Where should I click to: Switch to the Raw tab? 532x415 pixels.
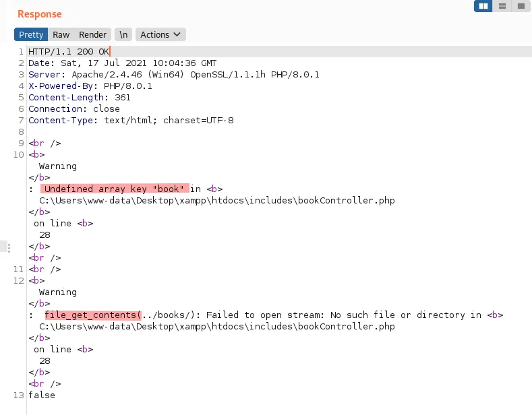(61, 34)
